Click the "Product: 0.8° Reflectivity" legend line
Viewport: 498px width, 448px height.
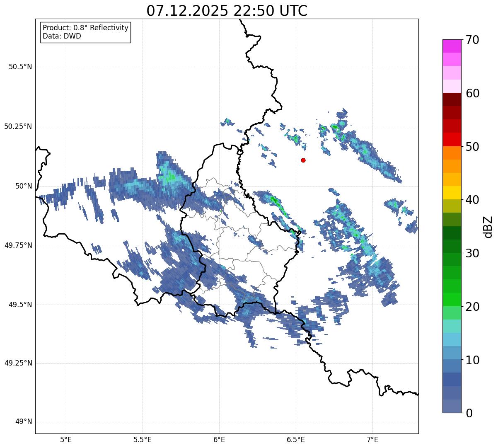coord(86,28)
